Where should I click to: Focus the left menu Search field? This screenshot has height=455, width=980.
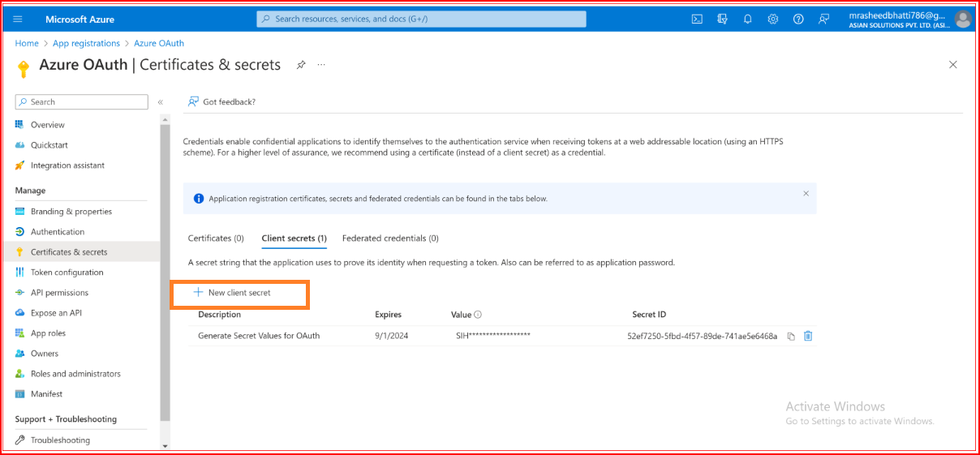coord(81,102)
